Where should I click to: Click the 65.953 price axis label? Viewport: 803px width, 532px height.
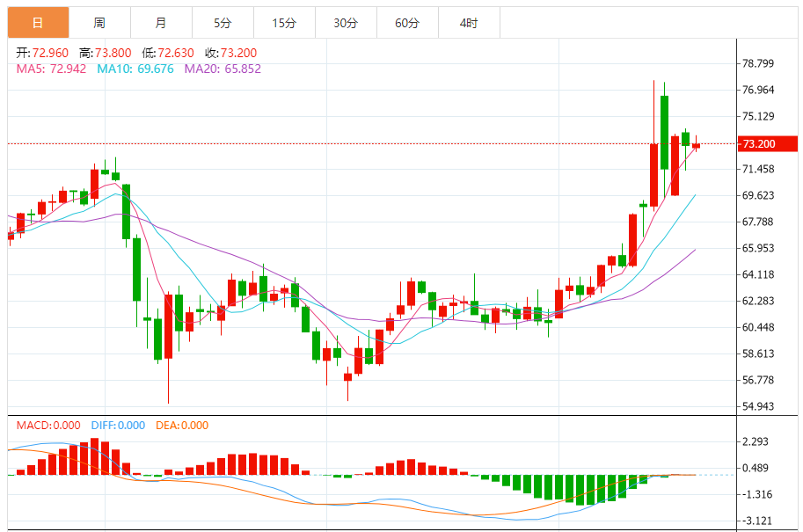point(758,248)
